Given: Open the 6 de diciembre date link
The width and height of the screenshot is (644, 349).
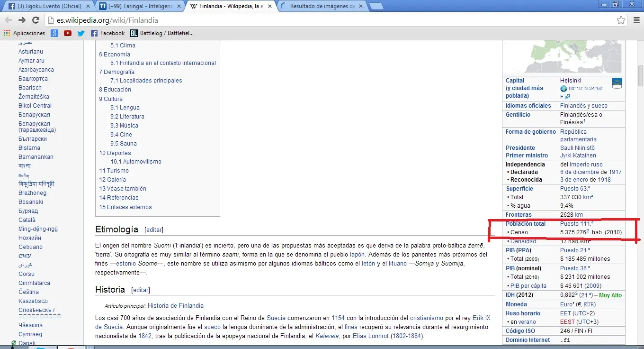Looking at the screenshot, I should [x=580, y=172].
